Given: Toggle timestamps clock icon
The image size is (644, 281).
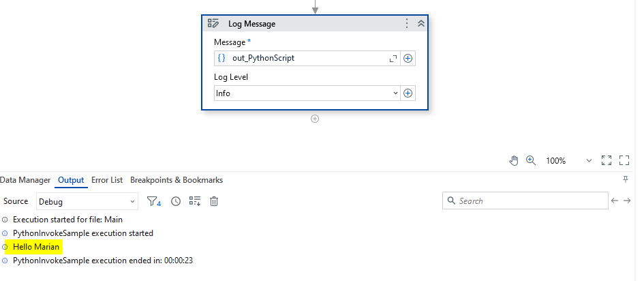Looking at the screenshot, I should (x=176, y=201).
